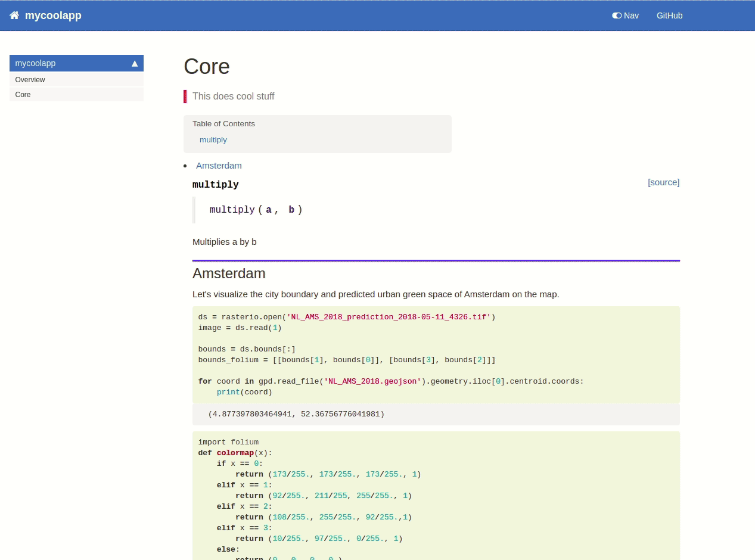Click the 'import folium' code line

coord(229,442)
